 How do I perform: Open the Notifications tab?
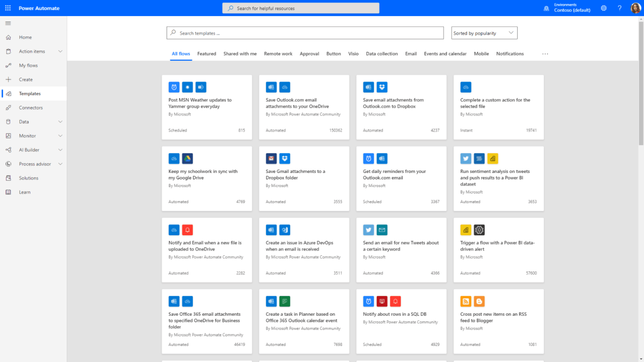point(510,54)
